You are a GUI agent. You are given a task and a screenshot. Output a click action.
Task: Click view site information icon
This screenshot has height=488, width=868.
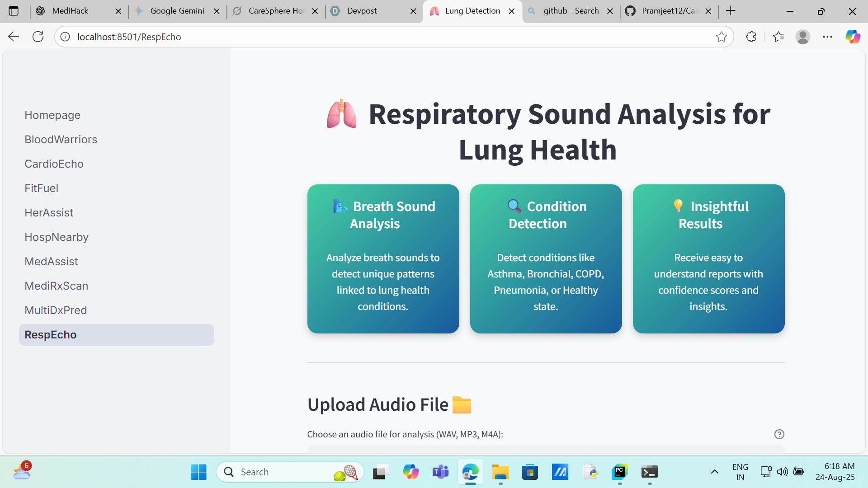click(66, 37)
